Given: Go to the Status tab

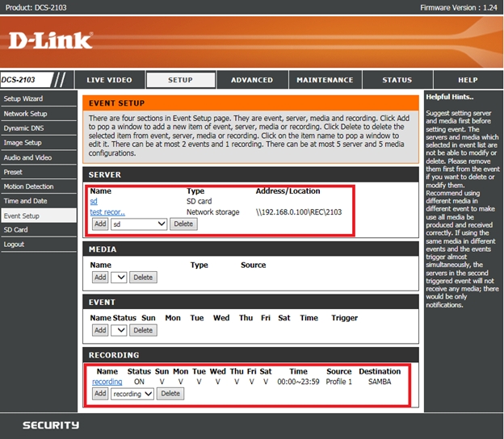Looking at the screenshot, I should coord(397,80).
